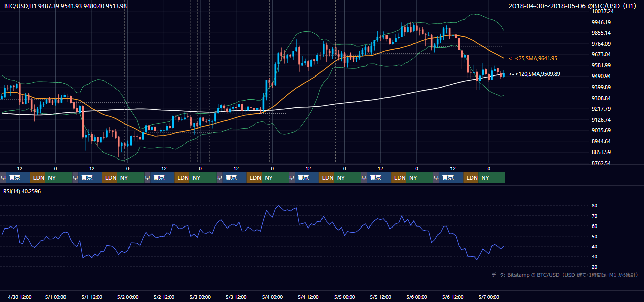Click the BTC/USD,H1 price header text
The image size is (644, 302).
click(66, 6)
